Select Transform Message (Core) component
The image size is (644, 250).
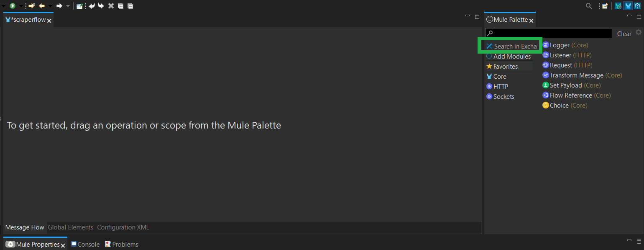[582, 75]
